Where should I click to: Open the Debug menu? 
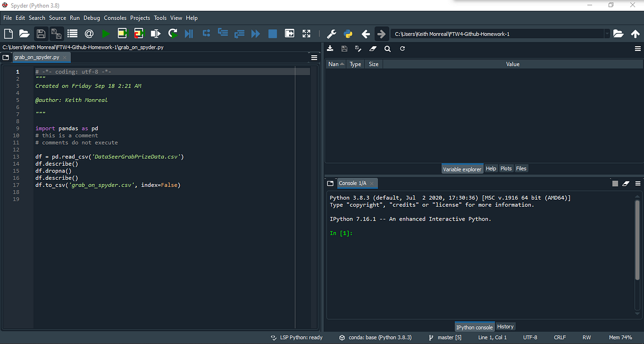[x=91, y=18]
